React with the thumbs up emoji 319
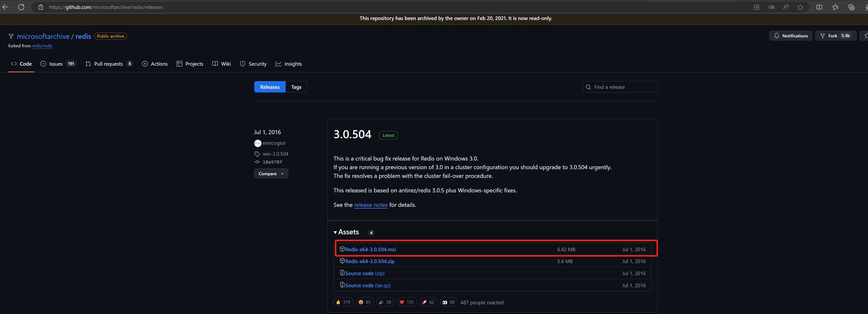Viewport: 868px width, 314px height. point(343,302)
